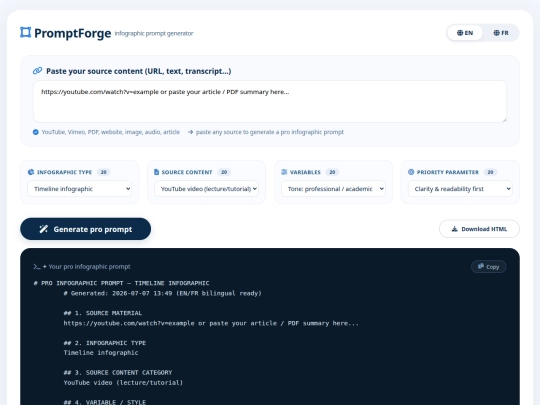Screen dimensions: 540x405
Task: Click '## 2. INFOGRAPHIC TYPE' heading in output
Action: click(105, 343)
